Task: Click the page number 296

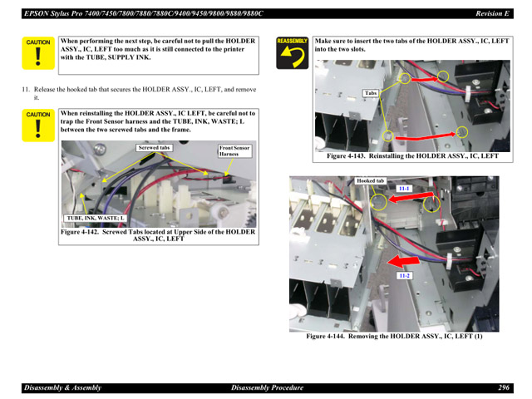Action: [x=504, y=387]
